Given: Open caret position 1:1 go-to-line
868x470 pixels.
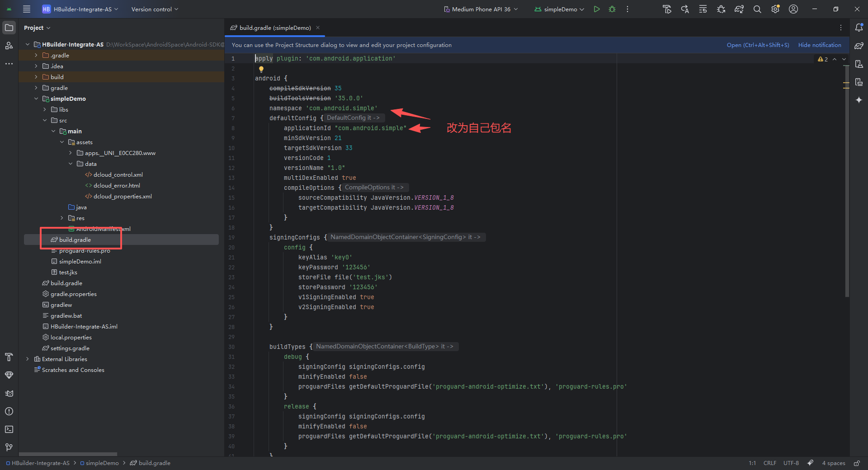Looking at the screenshot, I should [752, 463].
